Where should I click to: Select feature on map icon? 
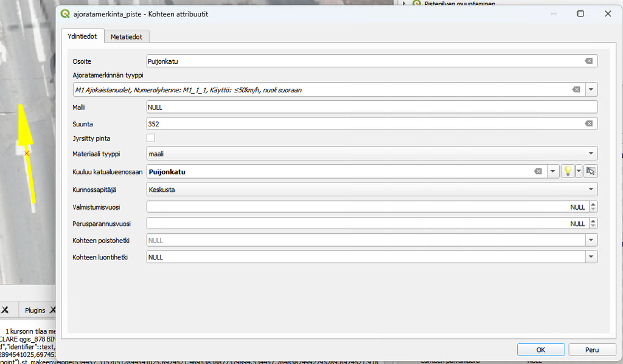tap(590, 171)
